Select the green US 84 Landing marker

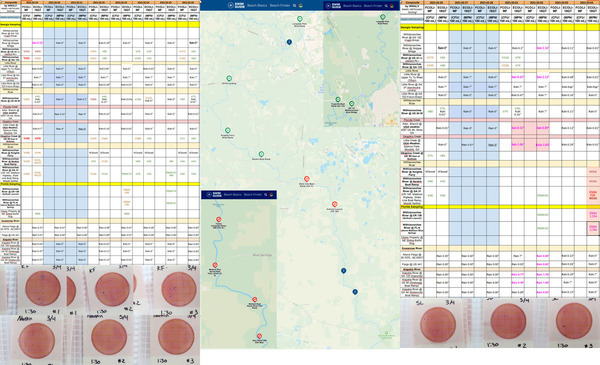[x=229, y=78]
